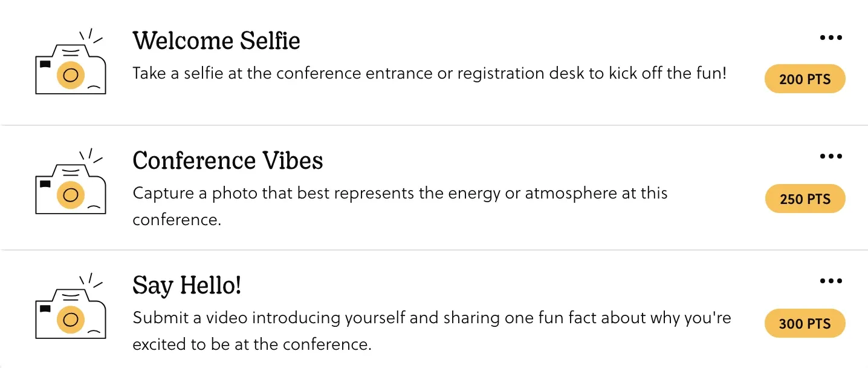Select the 200 PTS badge
The image size is (868, 368).
805,79
